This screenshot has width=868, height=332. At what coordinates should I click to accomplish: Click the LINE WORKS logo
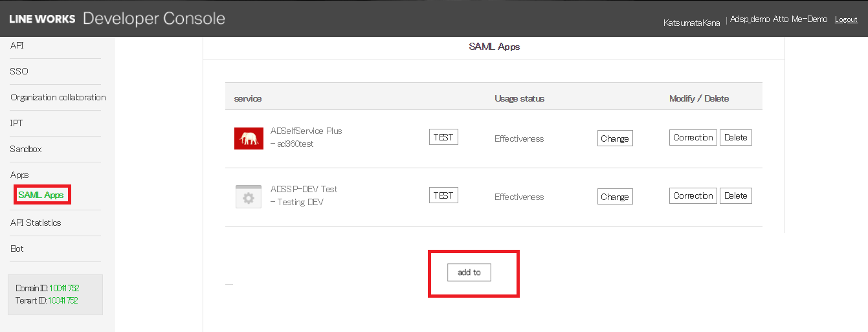pyautogui.click(x=42, y=19)
